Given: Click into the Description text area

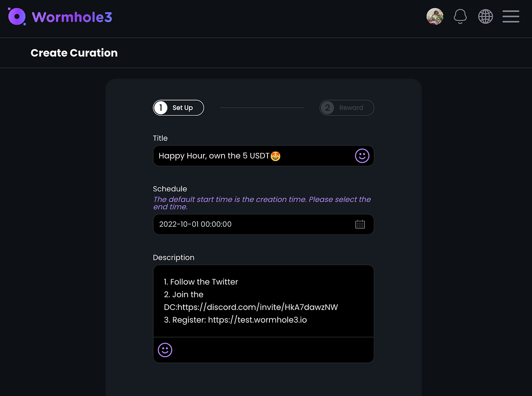Looking at the screenshot, I should pyautogui.click(x=263, y=301).
